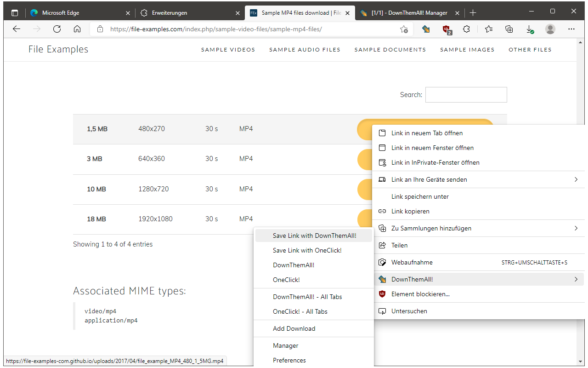Add page to favorites star icon
Image resolution: width=588 pixels, height=368 pixels.
coord(404,29)
